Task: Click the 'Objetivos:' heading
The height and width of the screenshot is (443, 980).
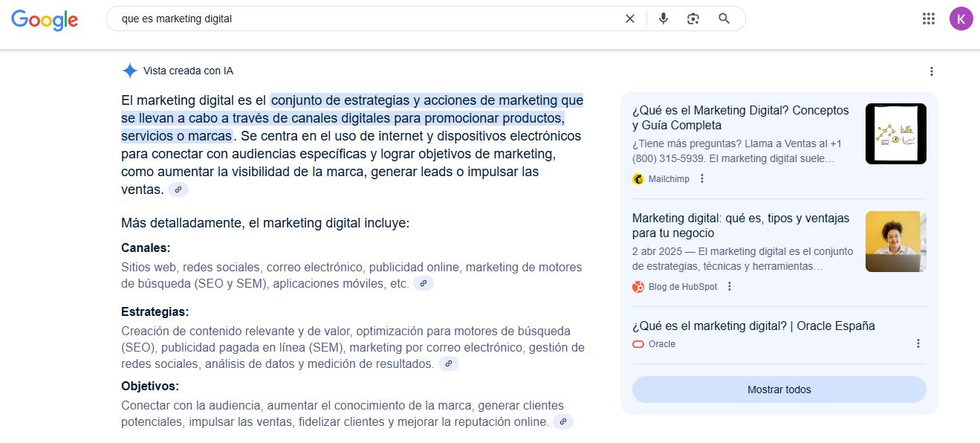Action: pos(150,386)
